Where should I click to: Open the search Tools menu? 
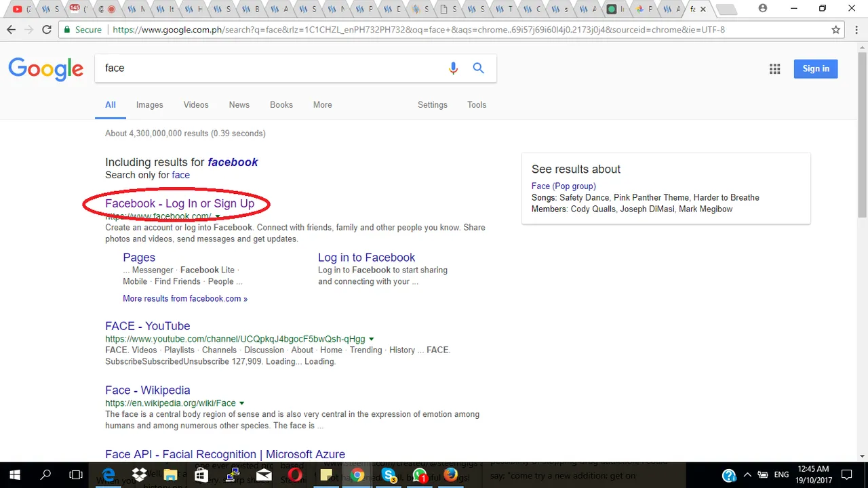(476, 105)
